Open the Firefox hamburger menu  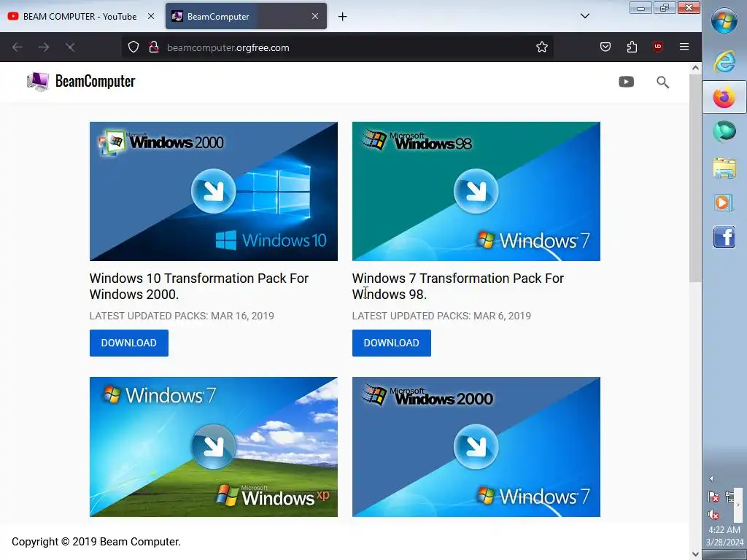pos(684,47)
